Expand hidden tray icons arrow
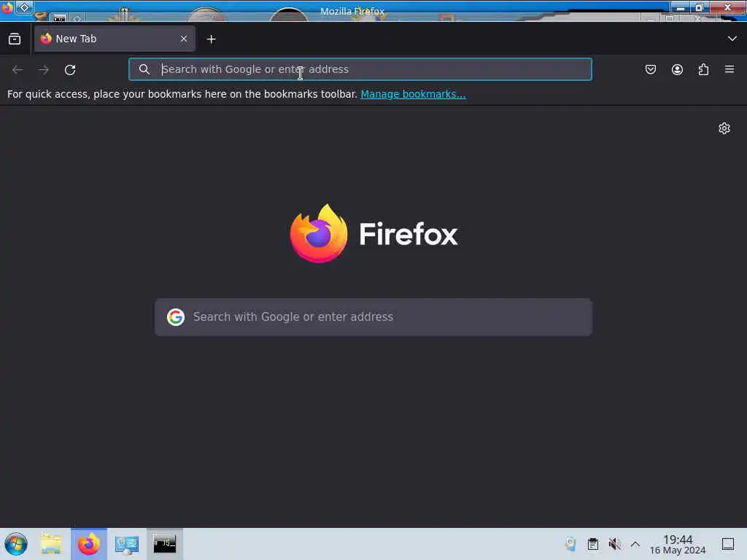The width and height of the screenshot is (747, 560). click(x=635, y=544)
